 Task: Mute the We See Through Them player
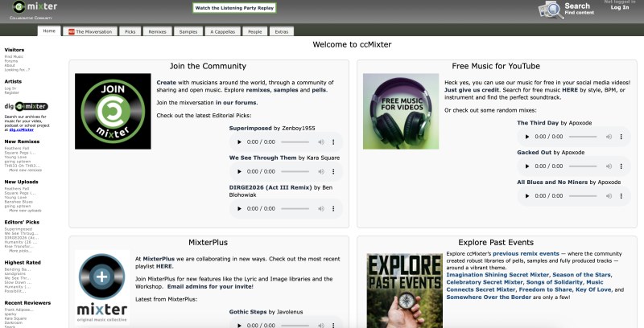point(321,171)
